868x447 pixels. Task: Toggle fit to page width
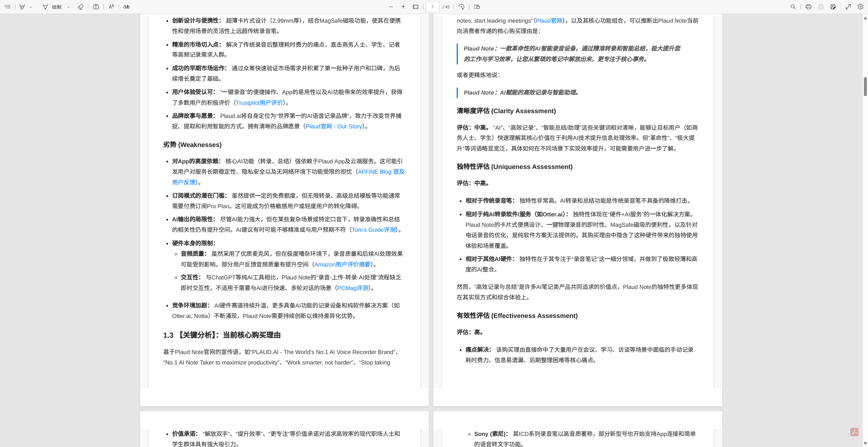(x=415, y=7)
